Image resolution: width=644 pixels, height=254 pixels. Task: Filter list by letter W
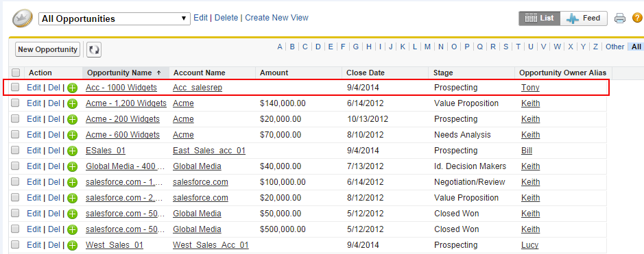[557, 47]
